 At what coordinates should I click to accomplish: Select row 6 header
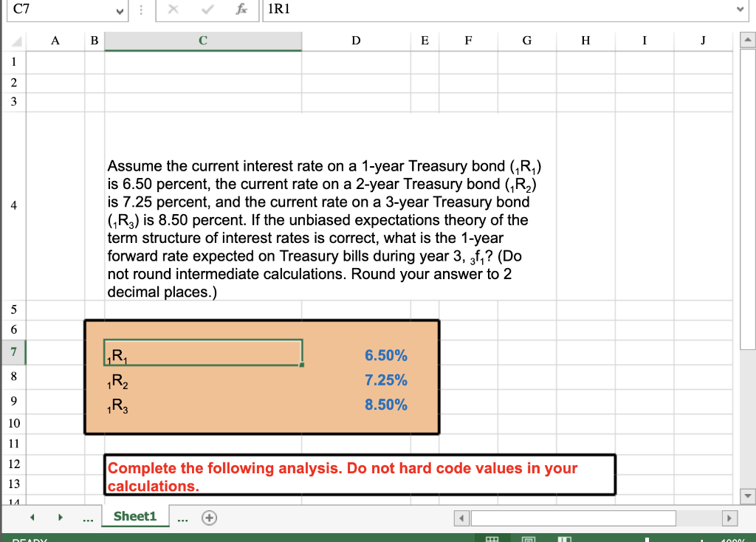13,330
